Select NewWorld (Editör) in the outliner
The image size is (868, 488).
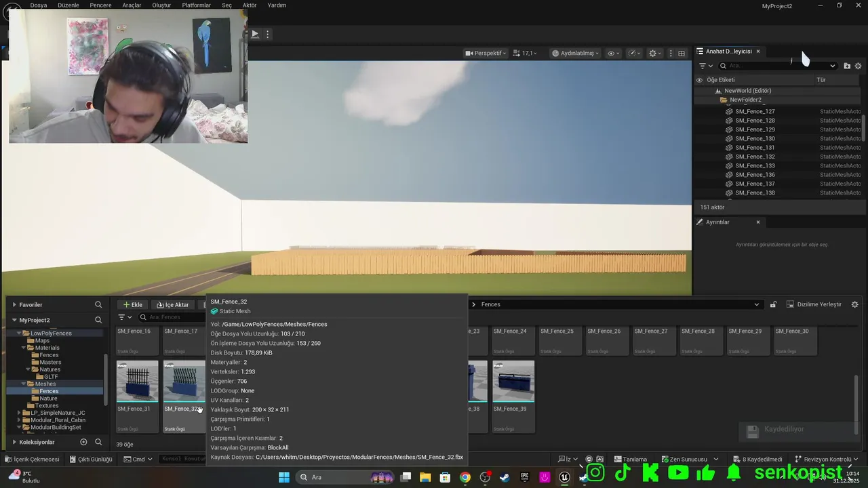(x=747, y=91)
